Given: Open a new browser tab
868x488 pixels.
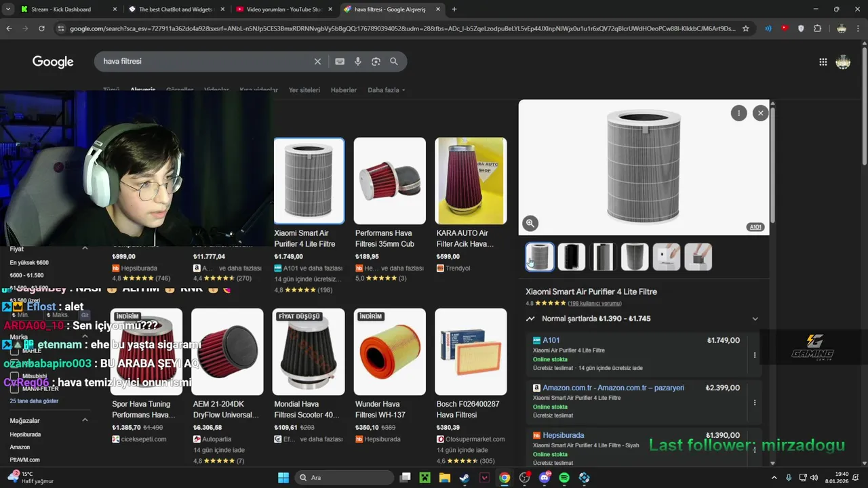Looking at the screenshot, I should click(454, 9).
